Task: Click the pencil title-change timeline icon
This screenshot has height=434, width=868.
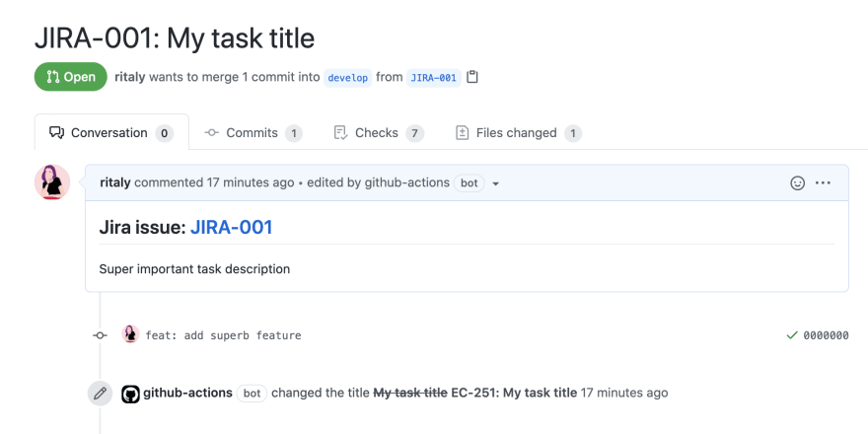Action: coord(100,393)
